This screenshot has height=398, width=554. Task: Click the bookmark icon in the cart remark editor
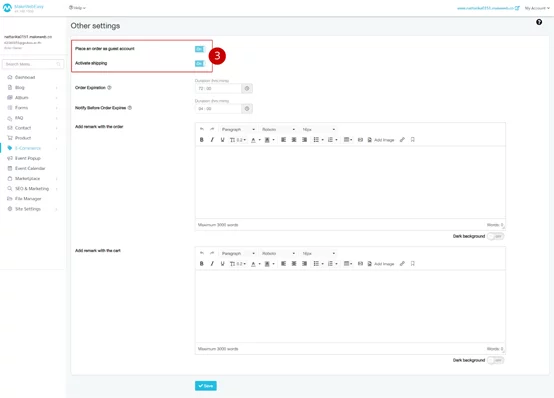coord(412,264)
